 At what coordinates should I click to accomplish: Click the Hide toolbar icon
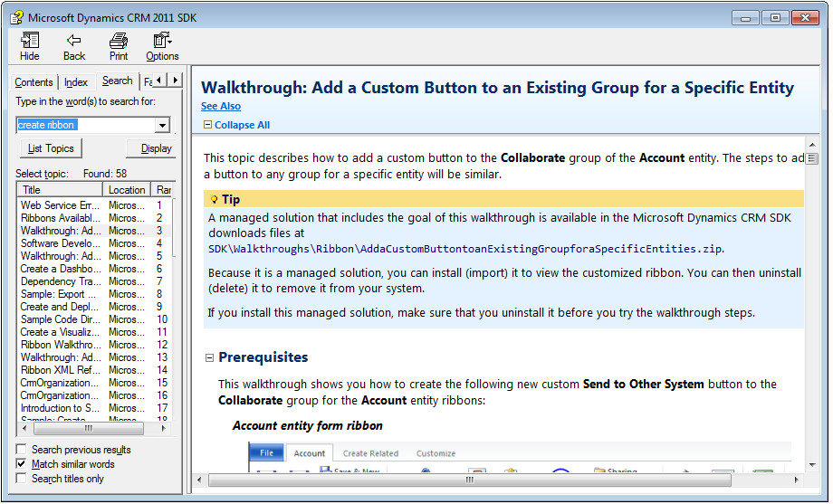29,41
